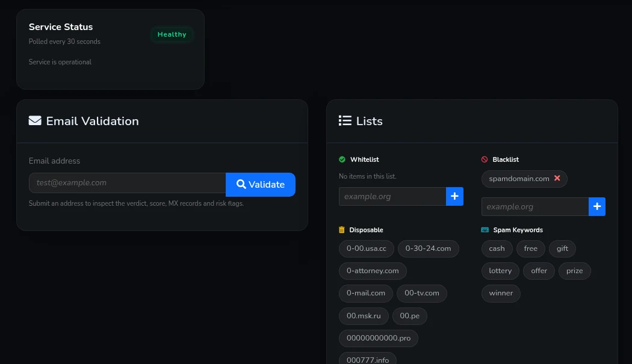Click the Validate button
Viewport: 632px width, 364px height.
[x=261, y=185]
